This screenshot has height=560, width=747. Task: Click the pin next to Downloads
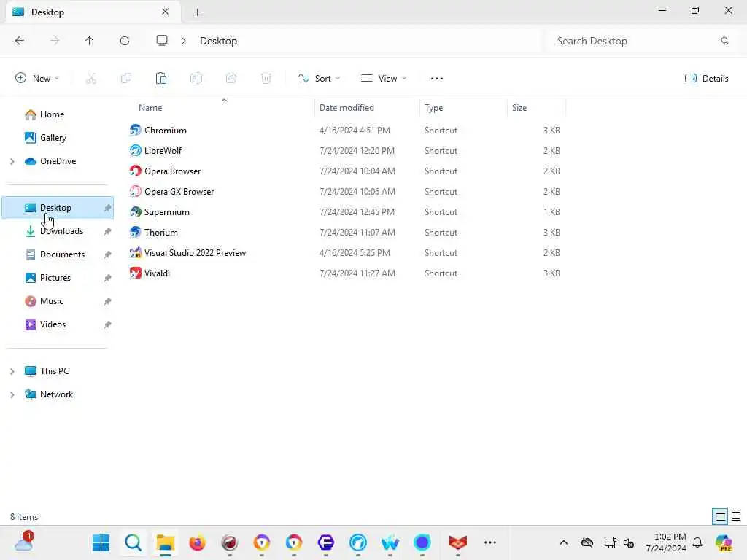108,231
